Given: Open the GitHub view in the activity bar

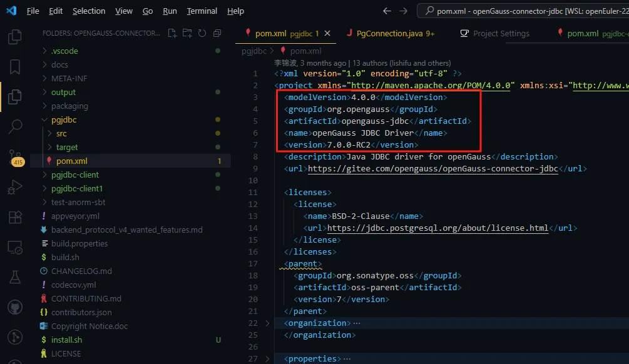Looking at the screenshot, I should pos(15,308).
